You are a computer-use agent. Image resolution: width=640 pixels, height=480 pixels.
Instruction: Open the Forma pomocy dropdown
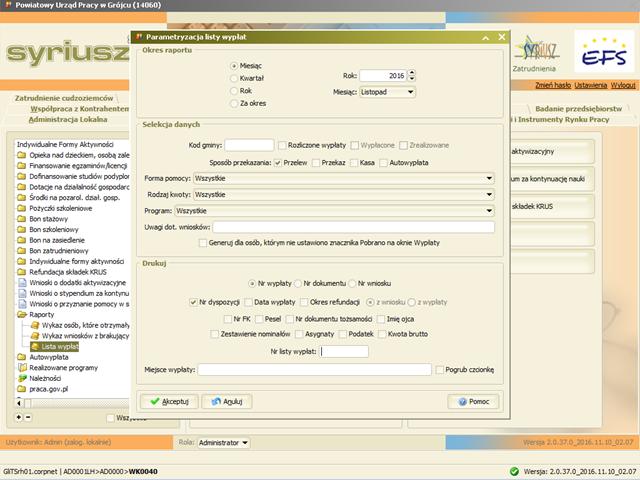click(x=343, y=178)
